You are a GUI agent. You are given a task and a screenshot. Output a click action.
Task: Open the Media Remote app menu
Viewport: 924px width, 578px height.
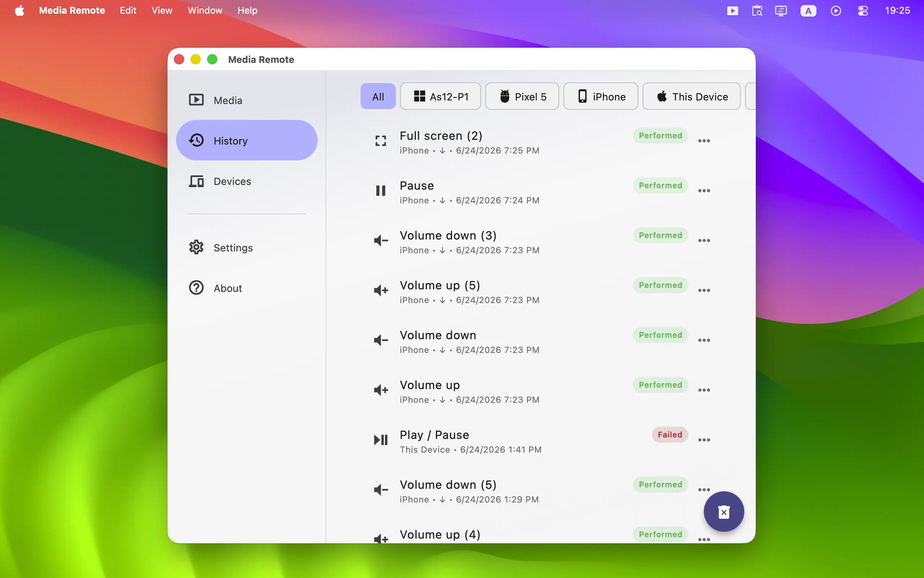click(x=72, y=10)
